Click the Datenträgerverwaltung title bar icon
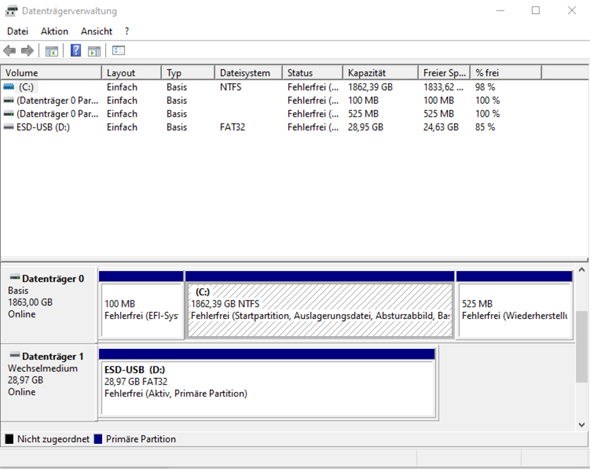The width and height of the screenshot is (590, 469). click(x=11, y=11)
